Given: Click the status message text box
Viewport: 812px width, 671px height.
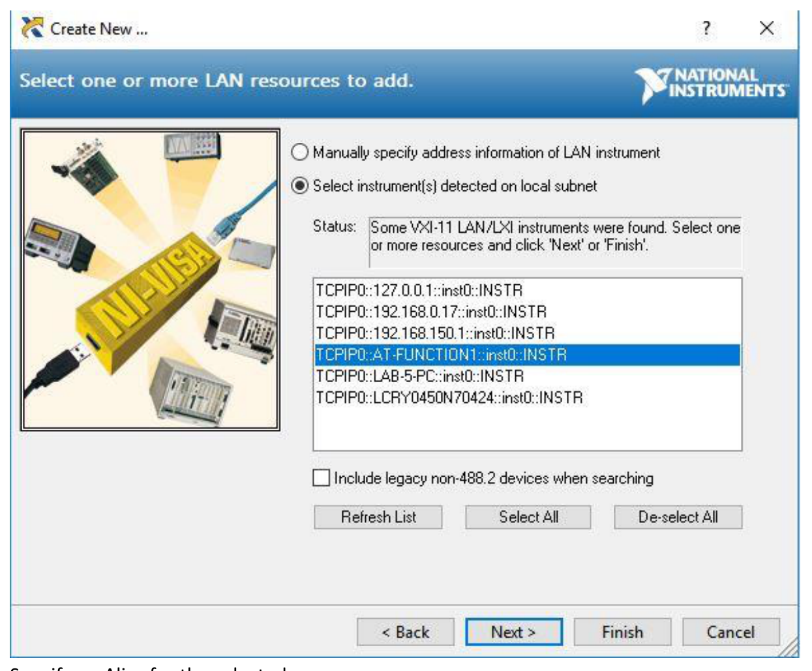Looking at the screenshot, I should 555,243.
